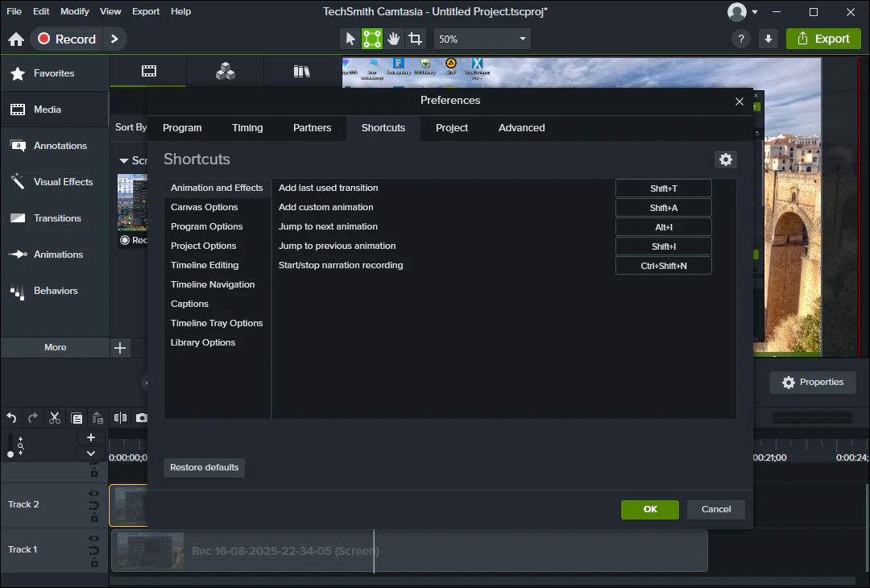Open the shortcuts gear settings icon

coord(726,159)
